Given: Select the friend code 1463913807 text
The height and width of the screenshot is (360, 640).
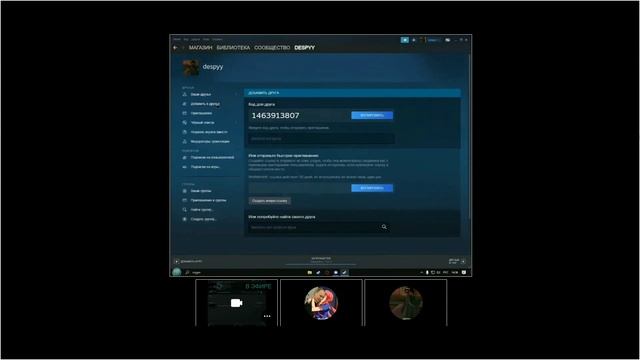Looking at the screenshot, I should coord(276,116).
